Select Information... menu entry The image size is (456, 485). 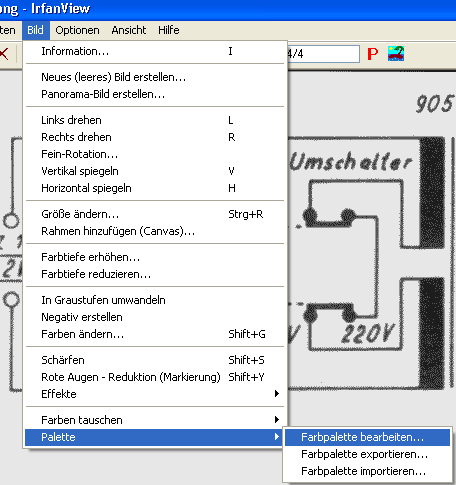(155, 51)
